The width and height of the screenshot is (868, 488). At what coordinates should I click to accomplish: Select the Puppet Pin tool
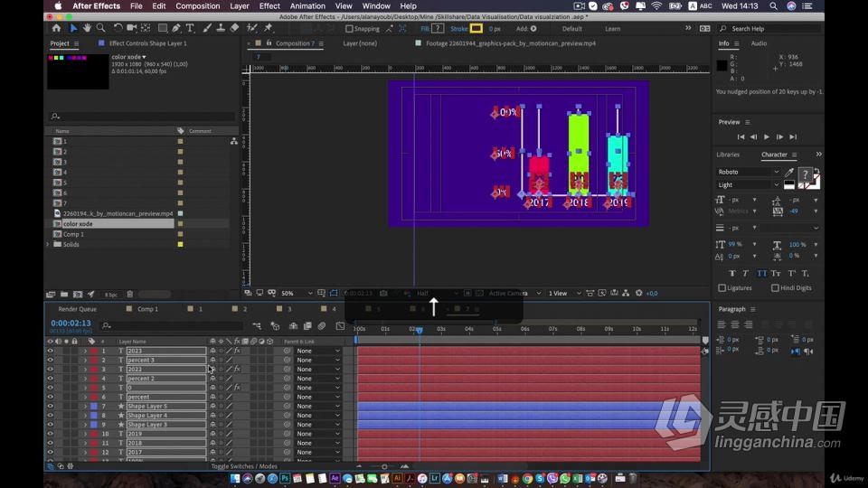(x=269, y=28)
